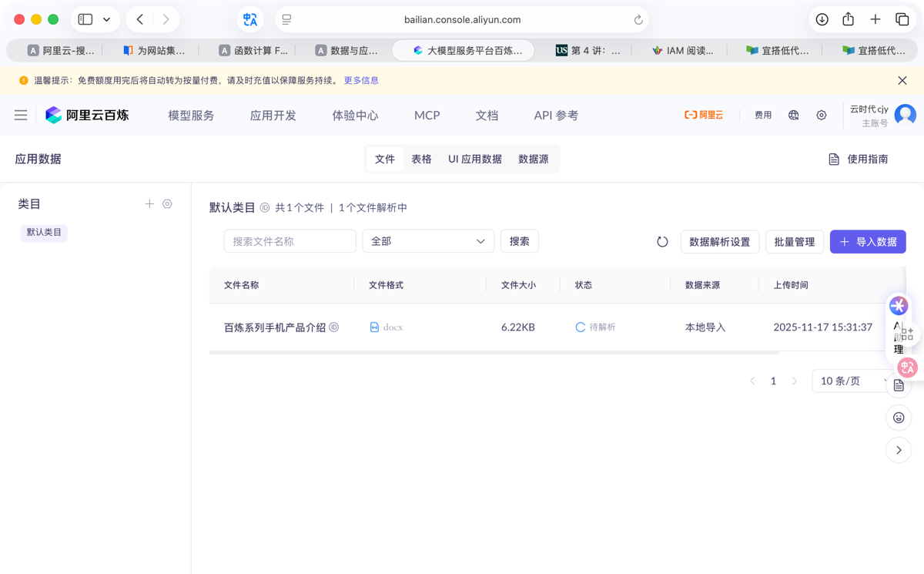Viewport: 924px width, 574px height.
Task: Click the 文件名称 column header
Action: point(241,285)
